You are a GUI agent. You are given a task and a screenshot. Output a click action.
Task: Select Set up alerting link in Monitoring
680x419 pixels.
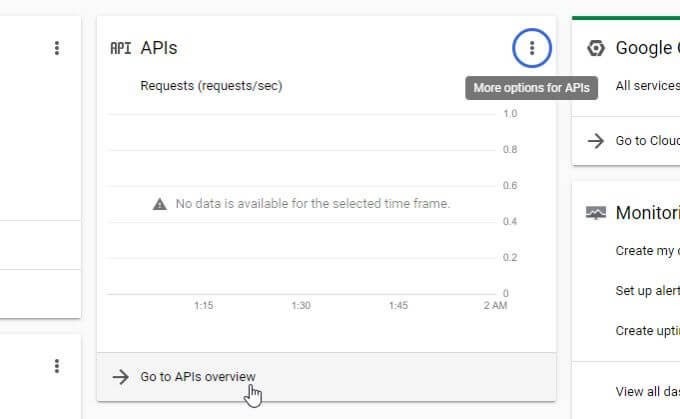pyautogui.click(x=647, y=291)
